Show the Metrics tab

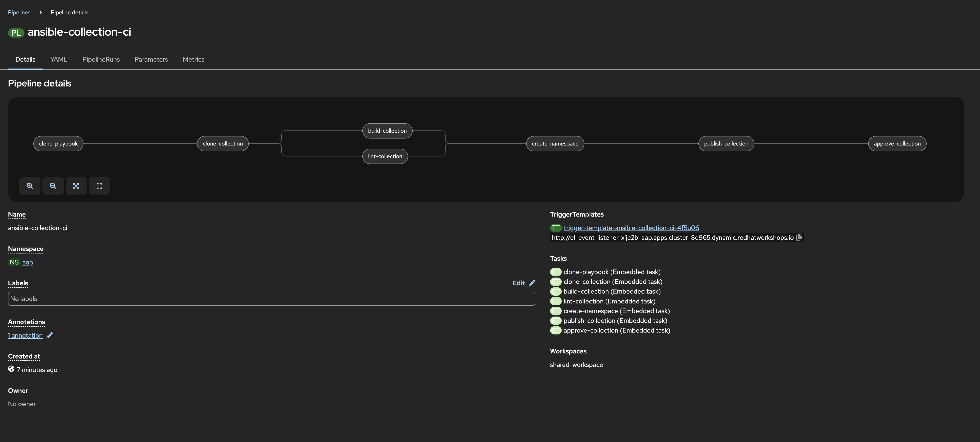point(193,59)
